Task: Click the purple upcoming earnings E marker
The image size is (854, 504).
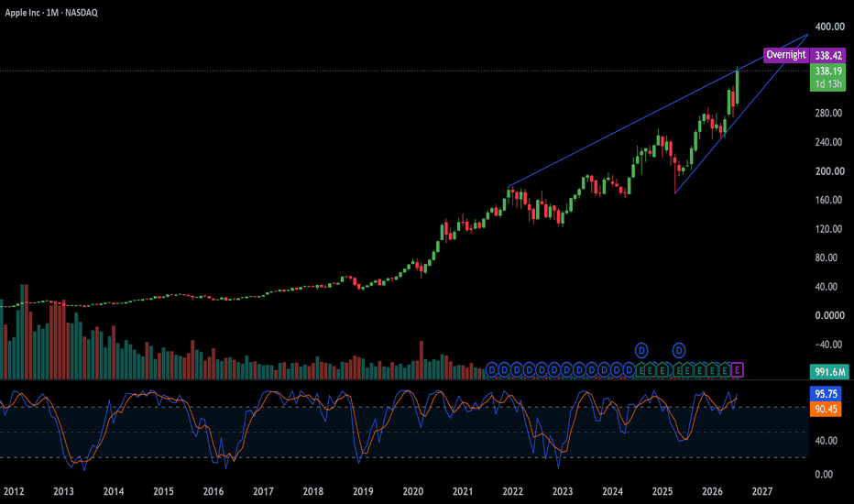Action: click(x=737, y=370)
